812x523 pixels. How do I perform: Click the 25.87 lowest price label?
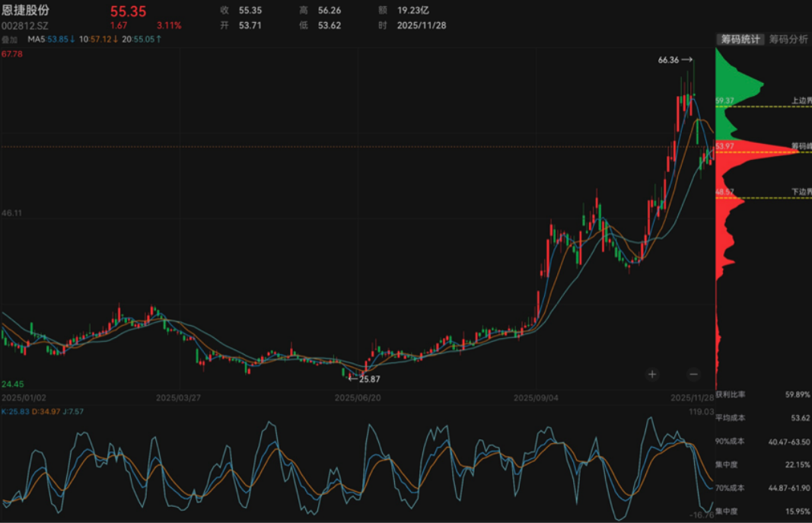(x=370, y=379)
